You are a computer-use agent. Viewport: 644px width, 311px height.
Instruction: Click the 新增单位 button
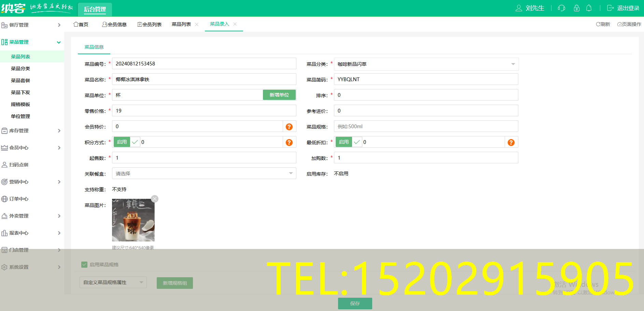coord(279,95)
